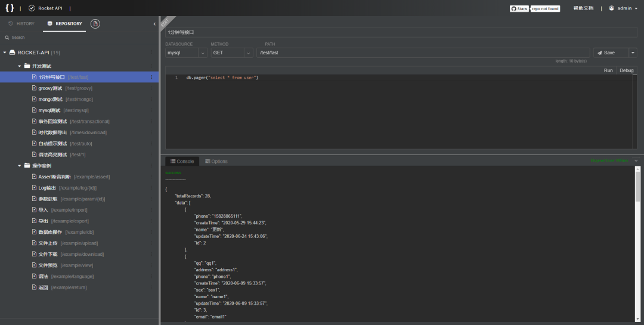Switch to the HISTORY tab
This screenshot has width=644, height=325.
(x=21, y=24)
